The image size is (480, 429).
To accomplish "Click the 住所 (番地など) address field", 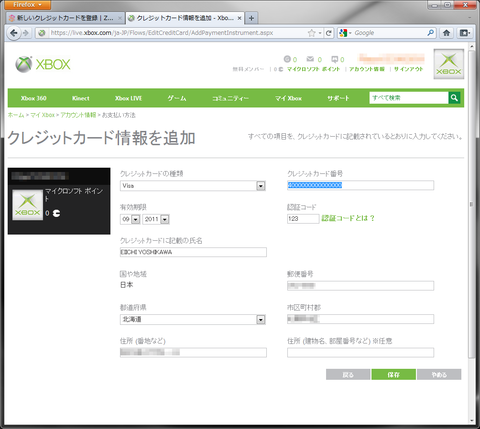I will pyautogui.click(x=193, y=352).
